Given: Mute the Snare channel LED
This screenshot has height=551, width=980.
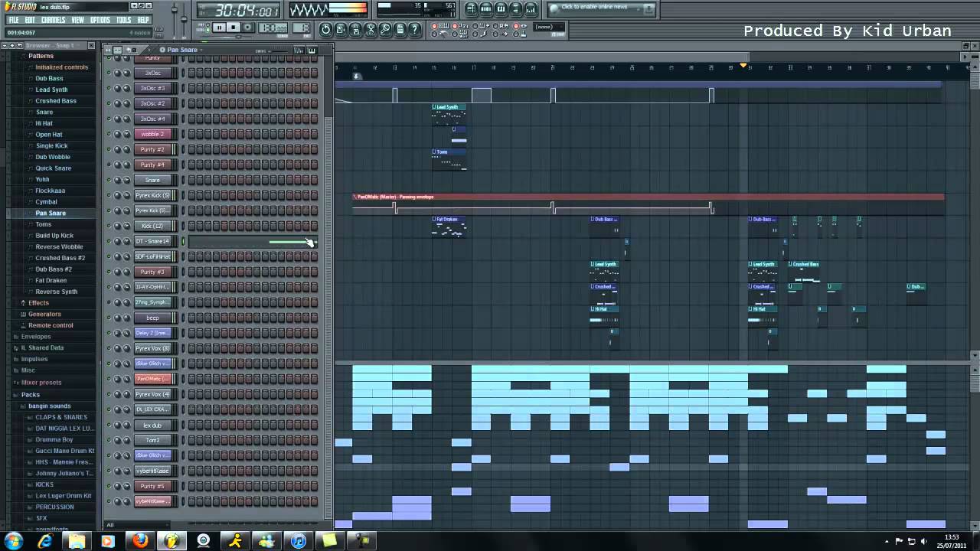Looking at the screenshot, I should (109, 180).
